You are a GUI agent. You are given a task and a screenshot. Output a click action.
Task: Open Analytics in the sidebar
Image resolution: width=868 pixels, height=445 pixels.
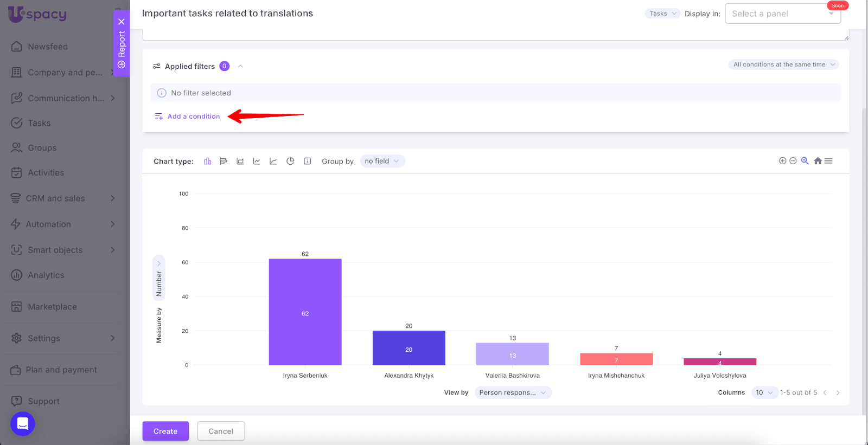point(46,275)
